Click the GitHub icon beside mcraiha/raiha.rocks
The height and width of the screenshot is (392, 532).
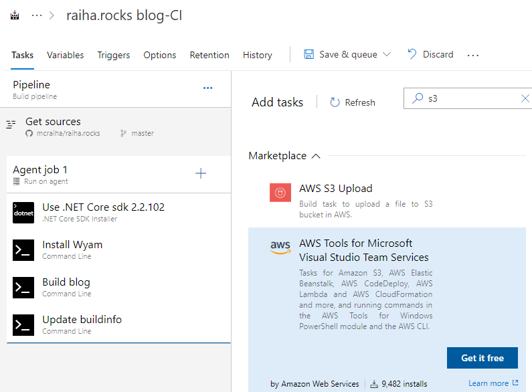point(29,133)
